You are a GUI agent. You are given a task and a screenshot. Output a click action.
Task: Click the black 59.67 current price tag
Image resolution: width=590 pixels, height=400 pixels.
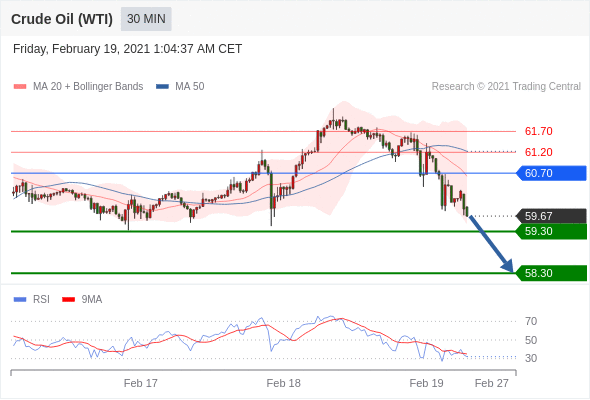[x=552, y=216]
